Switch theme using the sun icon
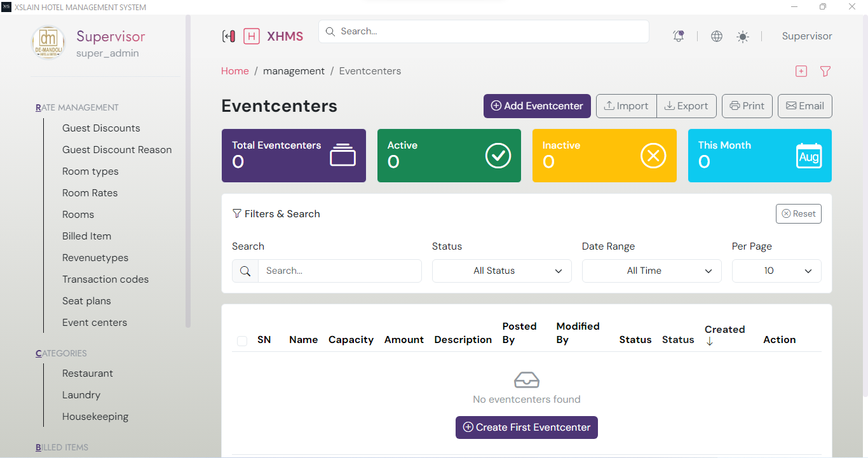Screen dimensions: 868x458 click(742, 36)
